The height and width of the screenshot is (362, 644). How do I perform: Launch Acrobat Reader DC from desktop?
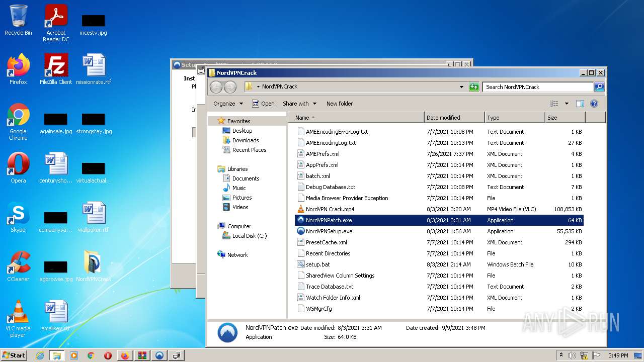56,24
